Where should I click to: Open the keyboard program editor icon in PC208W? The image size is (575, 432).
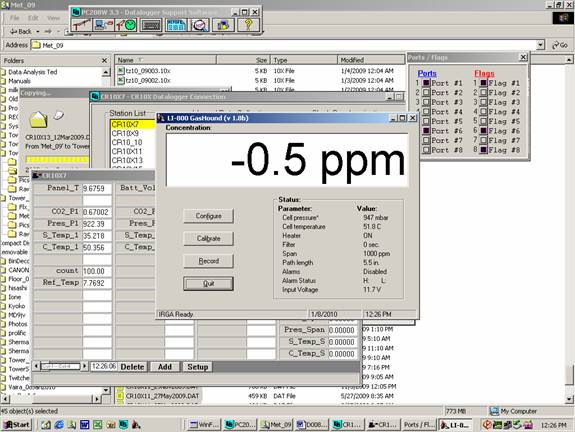(x=151, y=25)
